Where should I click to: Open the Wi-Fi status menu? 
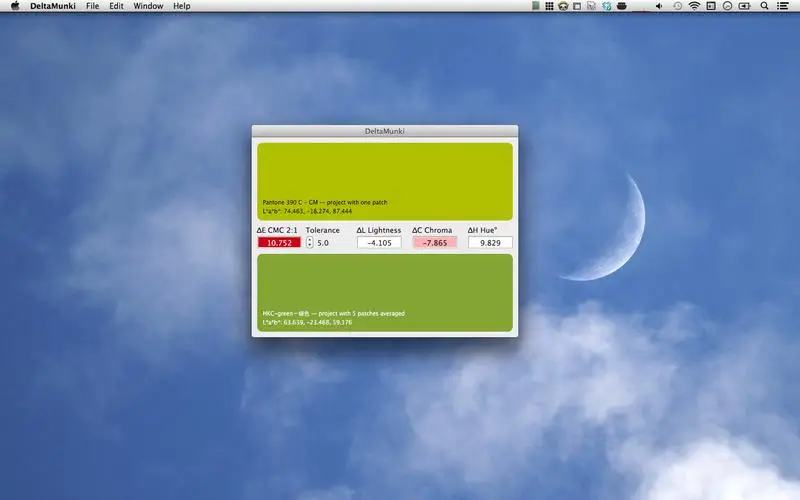694,6
